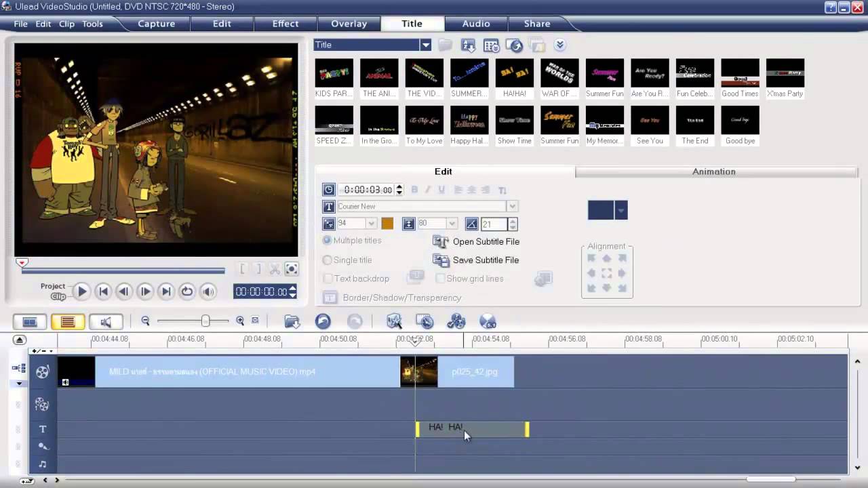Open the title style preset dropdown
The image size is (868, 488).
click(621, 210)
